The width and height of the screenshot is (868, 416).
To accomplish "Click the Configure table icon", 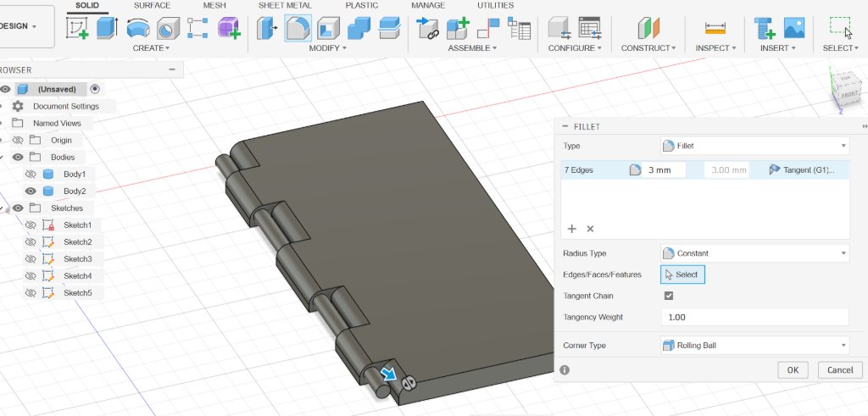I will pyautogui.click(x=590, y=28).
